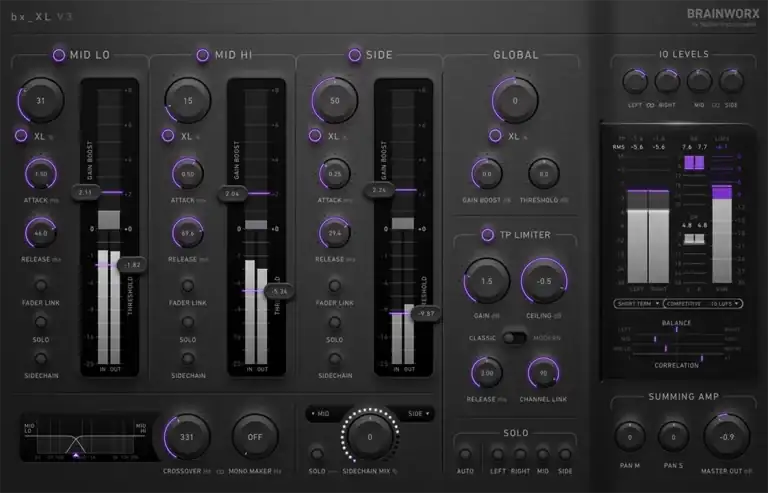Click the MID LO Attack knob
768x493 pixels.
point(41,174)
